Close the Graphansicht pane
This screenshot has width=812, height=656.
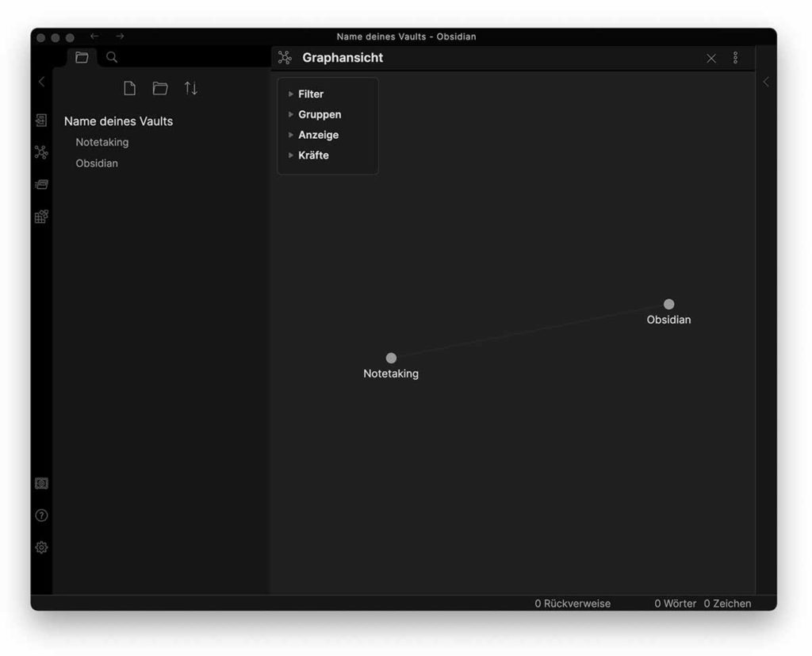(x=711, y=59)
